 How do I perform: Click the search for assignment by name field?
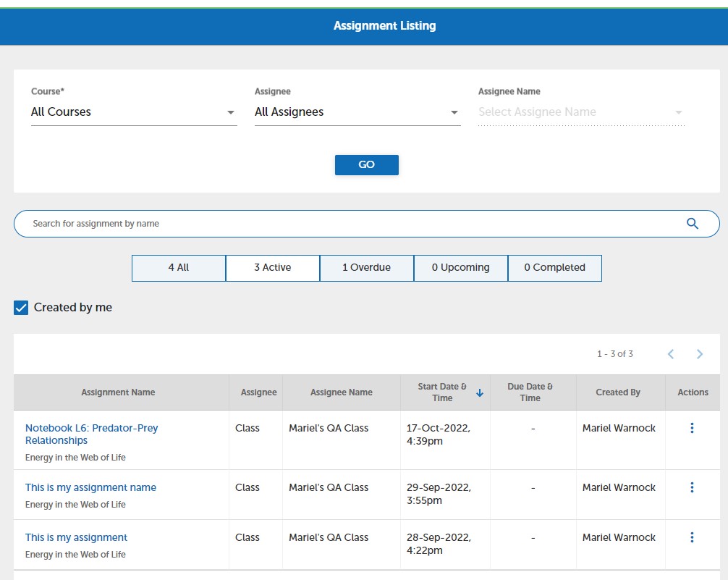(x=347, y=224)
